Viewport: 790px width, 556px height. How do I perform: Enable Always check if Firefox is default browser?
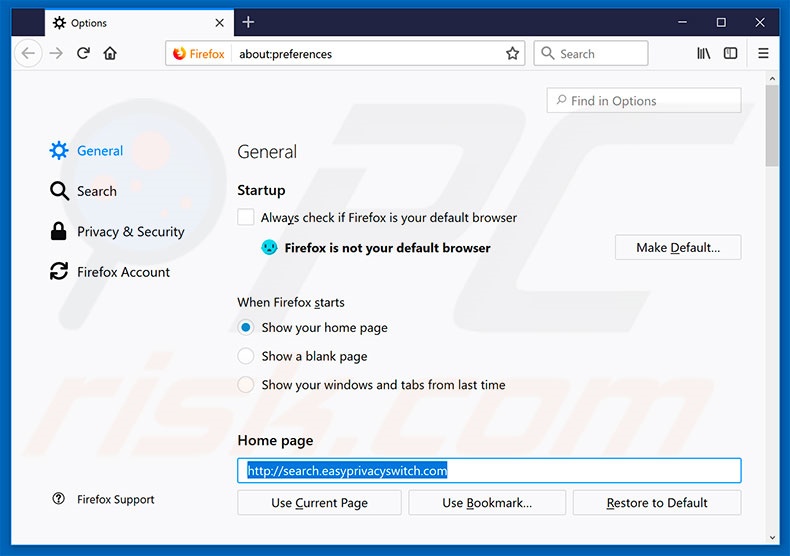246,218
